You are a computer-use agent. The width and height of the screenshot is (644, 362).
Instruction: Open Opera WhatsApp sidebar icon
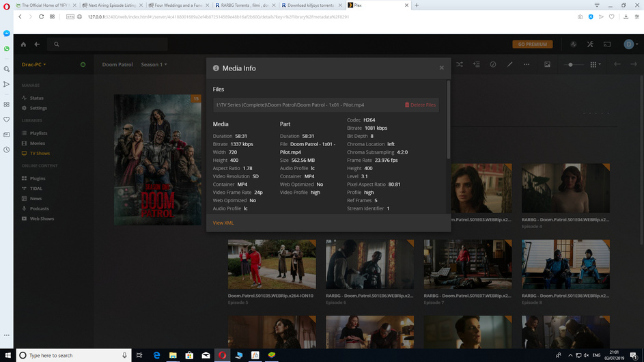7,49
